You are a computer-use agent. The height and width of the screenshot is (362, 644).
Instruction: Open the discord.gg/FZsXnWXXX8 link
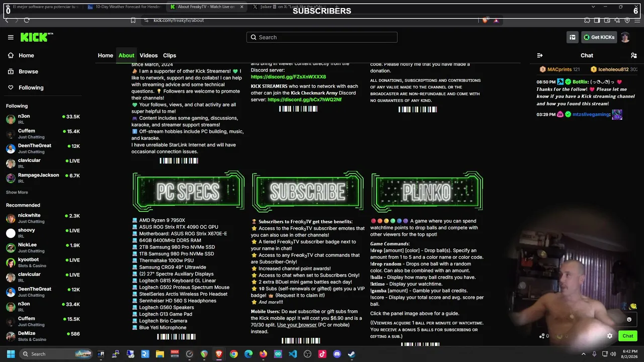pos(288,77)
